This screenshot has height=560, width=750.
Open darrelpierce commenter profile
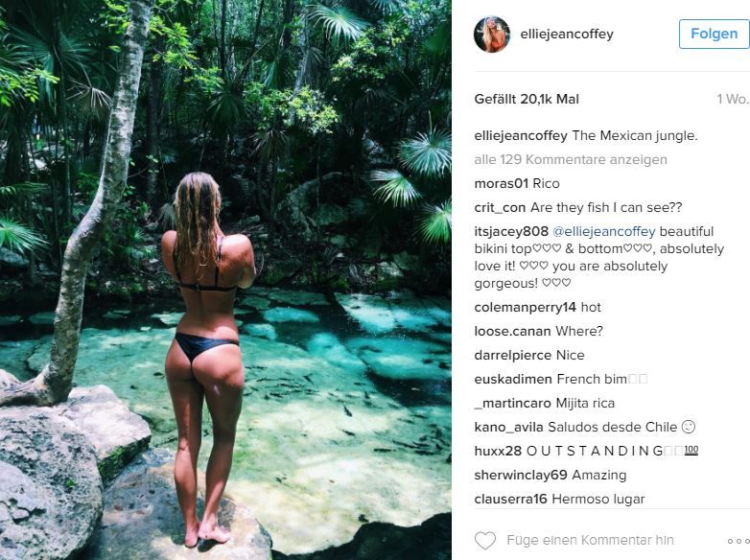tap(513, 356)
